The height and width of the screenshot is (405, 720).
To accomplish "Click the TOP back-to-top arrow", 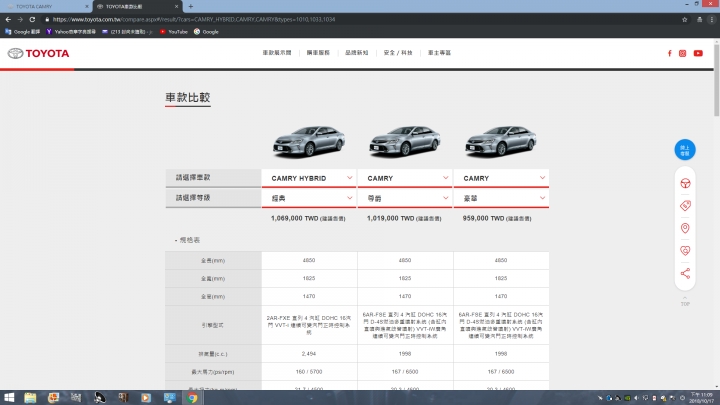I will (x=685, y=301).
